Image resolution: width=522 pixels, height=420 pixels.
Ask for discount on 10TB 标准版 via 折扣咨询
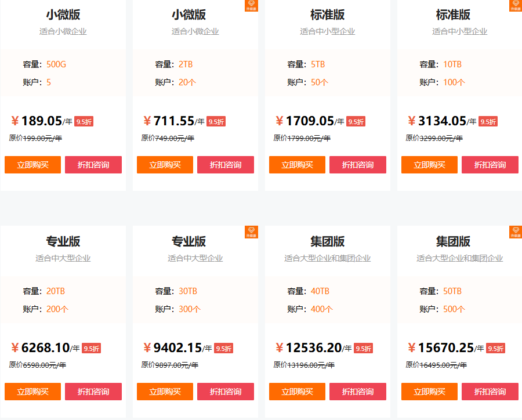[490, 165]
